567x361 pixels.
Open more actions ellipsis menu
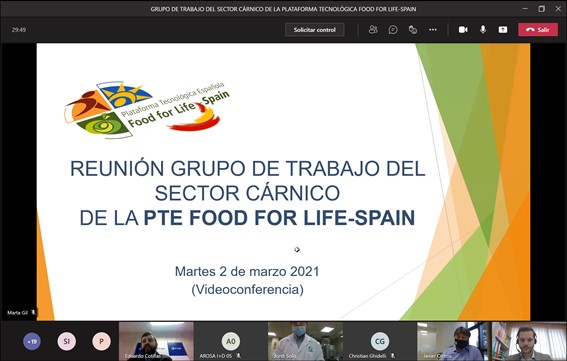click(433, 30)
